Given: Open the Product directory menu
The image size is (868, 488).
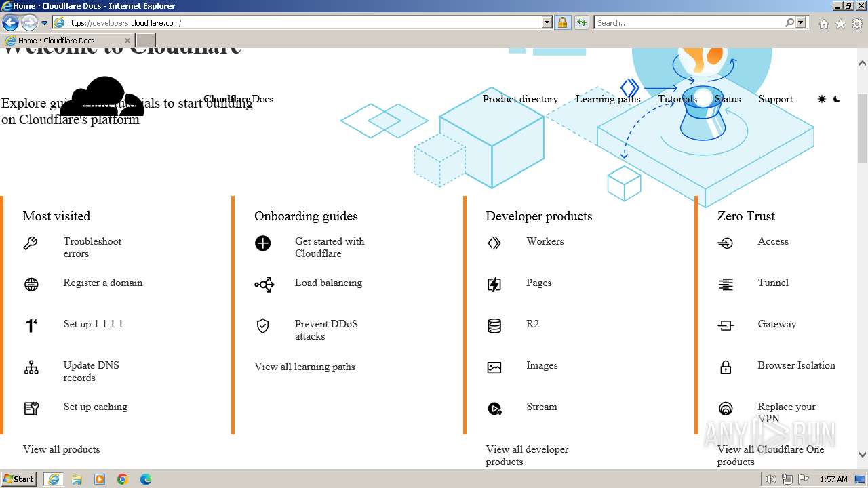Looking at the screenshot, I should point(520,99).
